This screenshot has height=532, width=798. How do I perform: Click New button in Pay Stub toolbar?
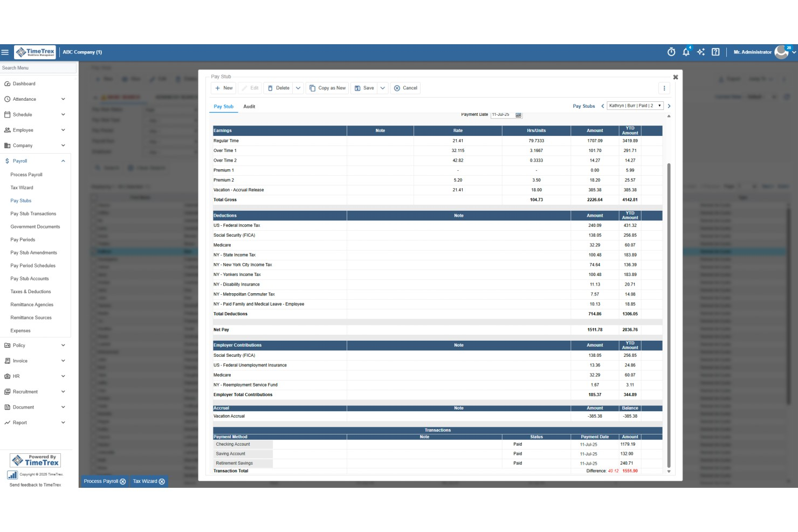tap(224, 88)
